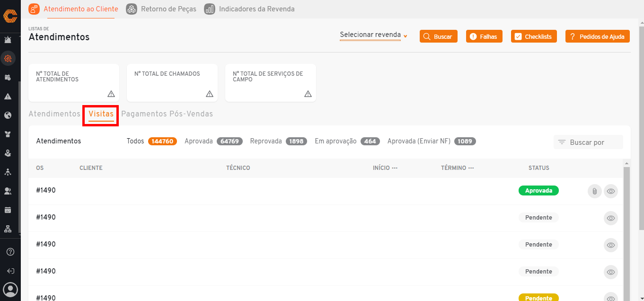The image size is (644, 301).
Task: Filter by Todos 144760
Action: (x=152, y=141)
